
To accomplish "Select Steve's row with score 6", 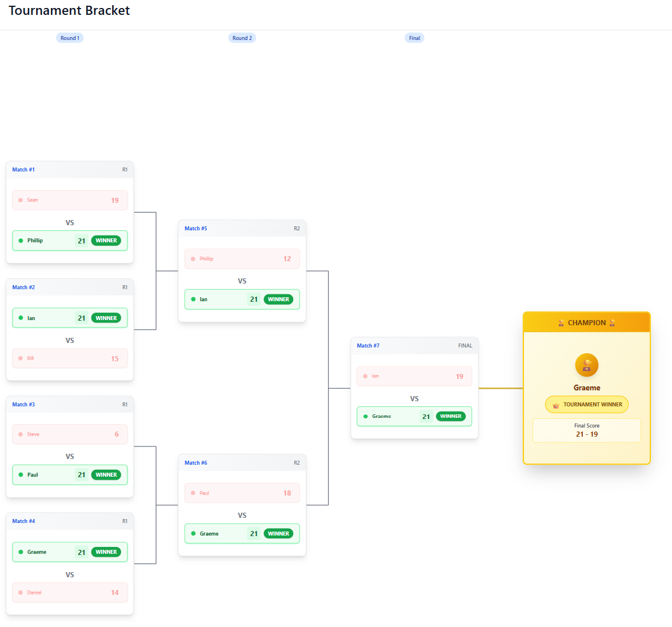I will click(x=70, y=434).
